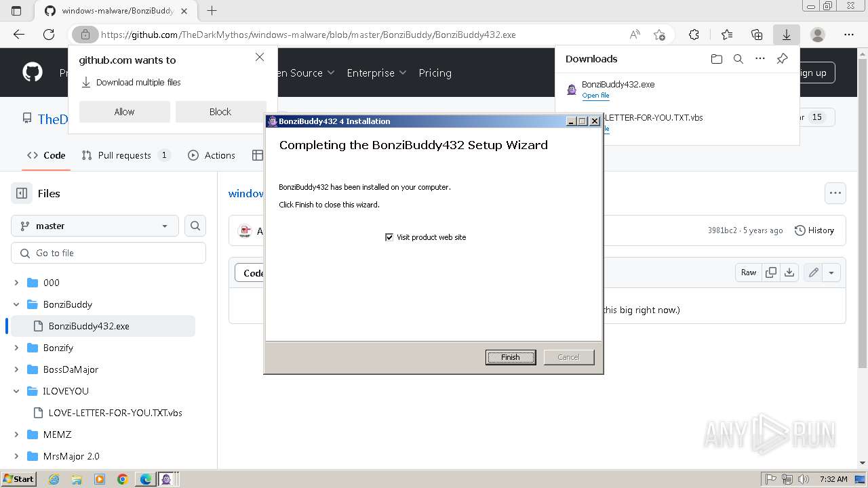Open edit options dropdown arrow

click(831, 272)
